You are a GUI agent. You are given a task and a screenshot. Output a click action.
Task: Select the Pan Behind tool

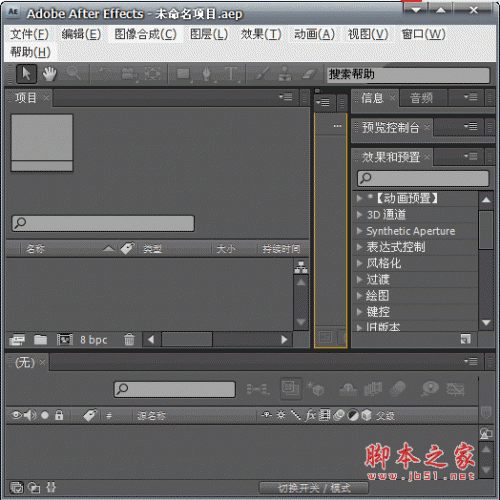[152, 74]
